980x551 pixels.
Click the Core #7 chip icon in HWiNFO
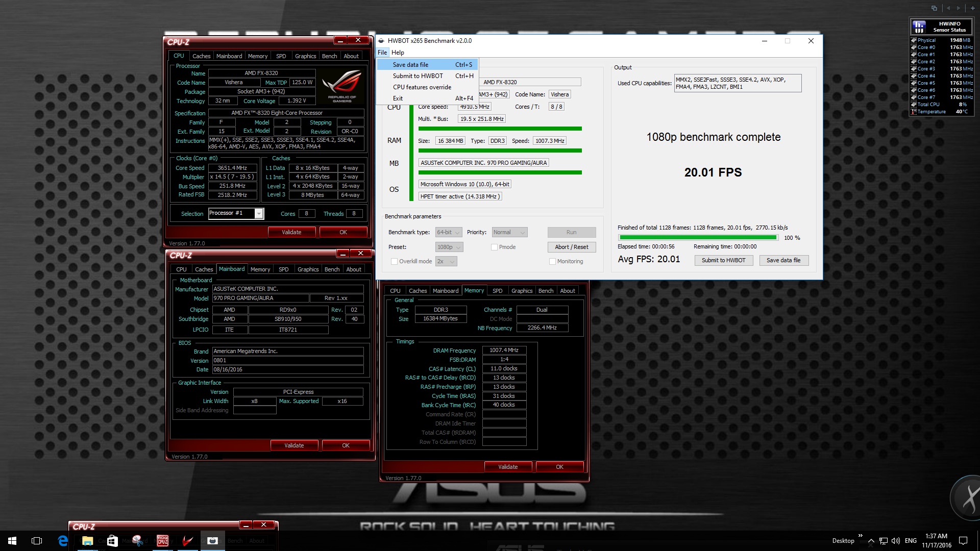coord(914,97)
